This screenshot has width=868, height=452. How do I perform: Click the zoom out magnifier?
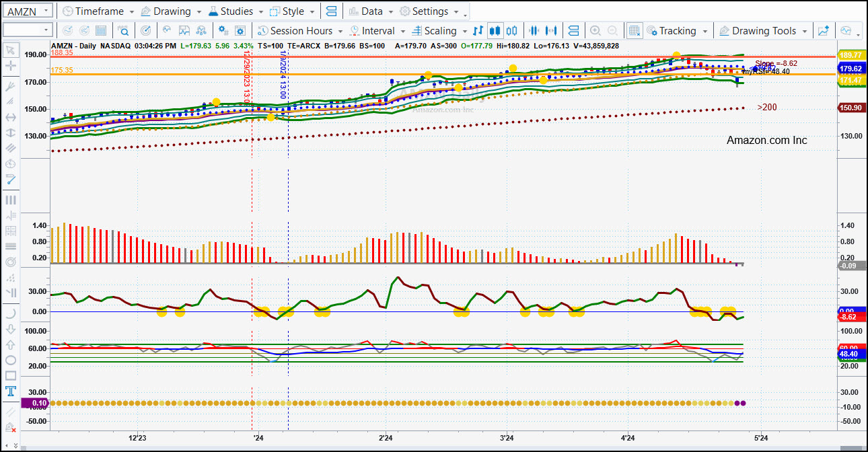click(612, 30)
